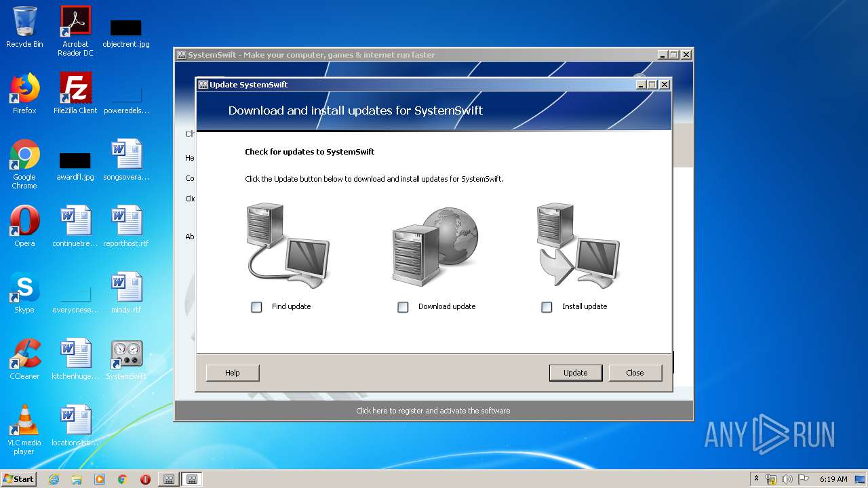This screenshot has width=868, height=488.
Task: Launch VLC media player shortcut
Action: pos(24,430)
